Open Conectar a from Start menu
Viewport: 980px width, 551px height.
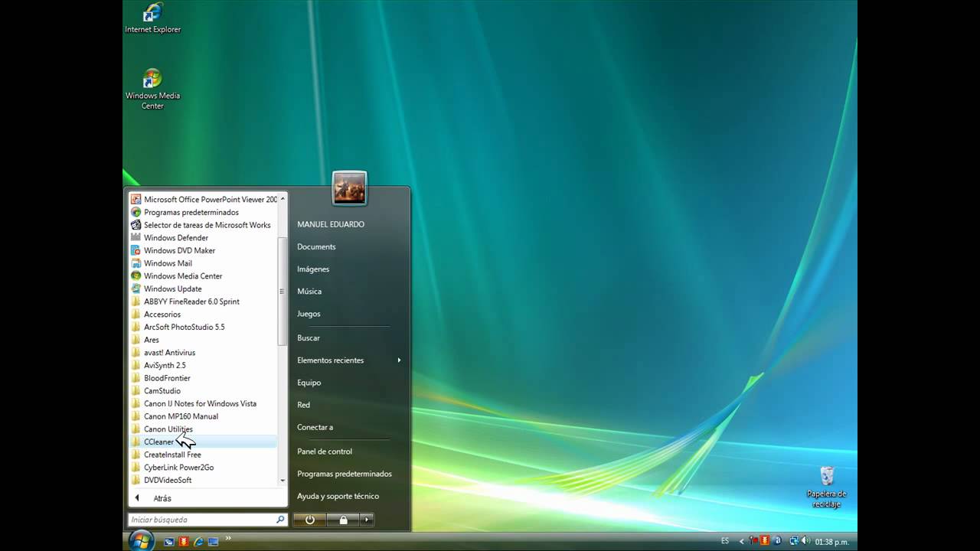click(x=315, y=427)
